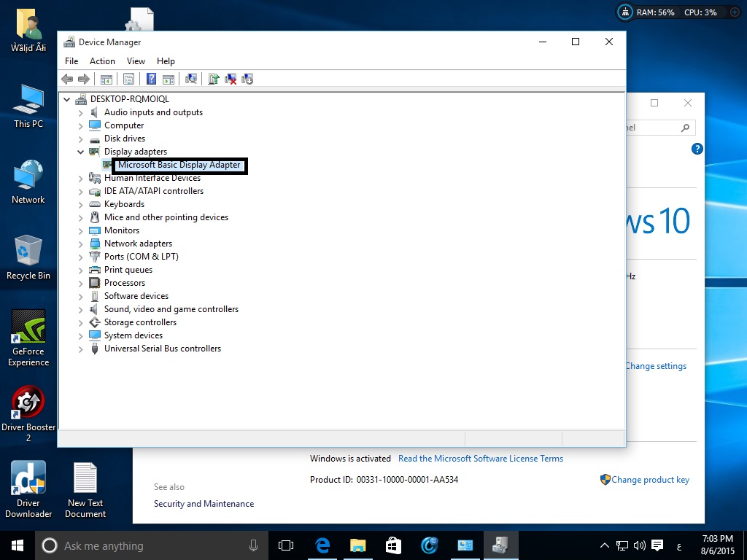Click the network icon in system tray
747x560 pixels.
pos(622,545)
